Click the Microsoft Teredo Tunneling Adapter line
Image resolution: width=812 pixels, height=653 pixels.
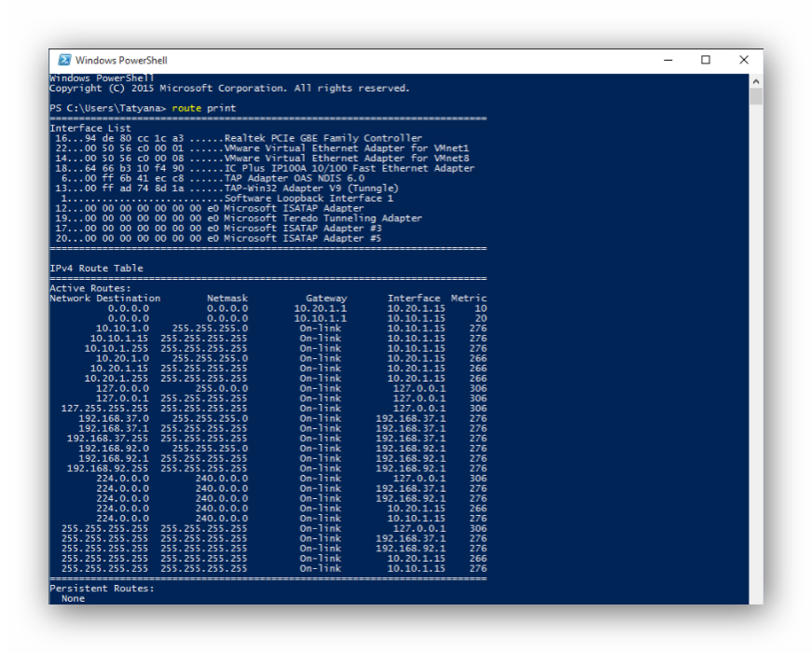(239, 218)
